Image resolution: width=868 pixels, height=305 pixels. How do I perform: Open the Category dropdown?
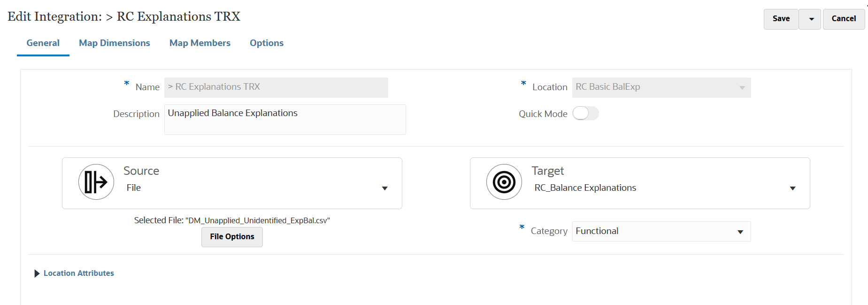coord(740,232)
